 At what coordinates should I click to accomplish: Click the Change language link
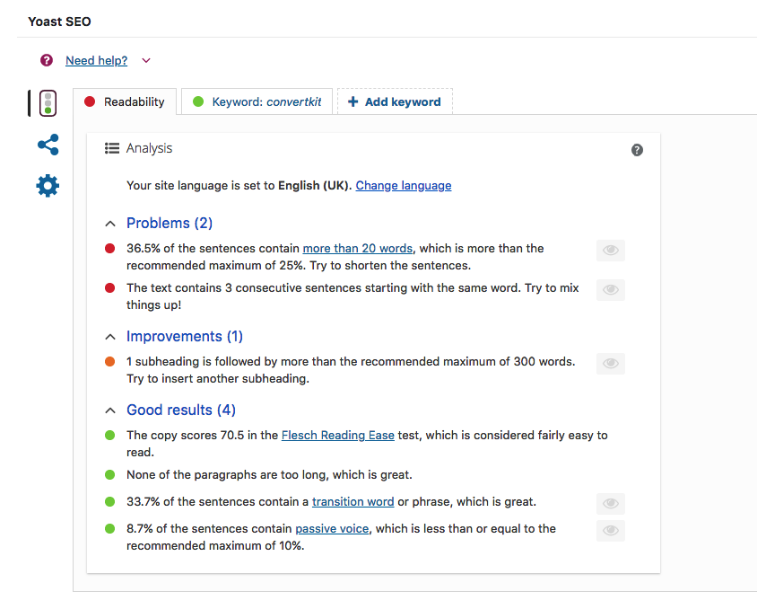(403, 185)
